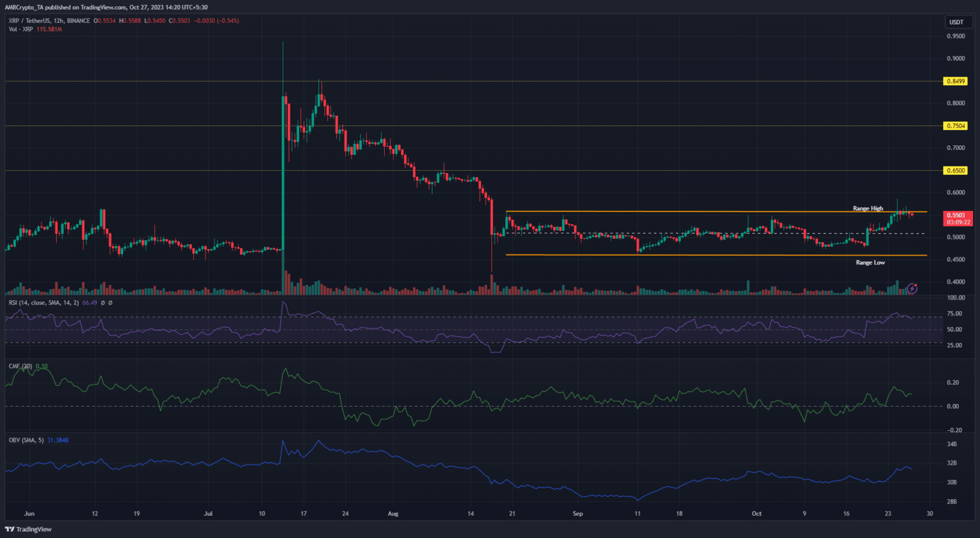This screenshot has height=538, width=980.
Task: Click the Aug label on time axis
Action: [x=393, y=514]
